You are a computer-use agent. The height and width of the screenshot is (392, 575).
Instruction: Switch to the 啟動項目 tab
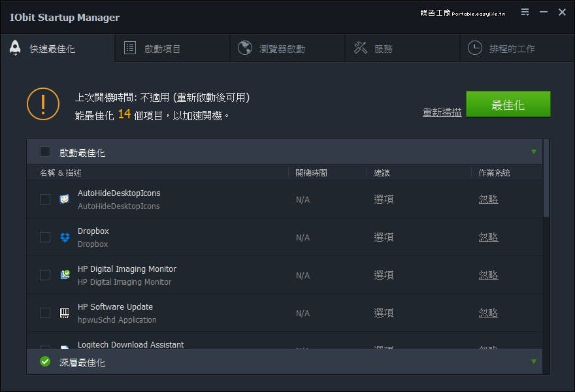pyautogui.click(x=172, y=48)
